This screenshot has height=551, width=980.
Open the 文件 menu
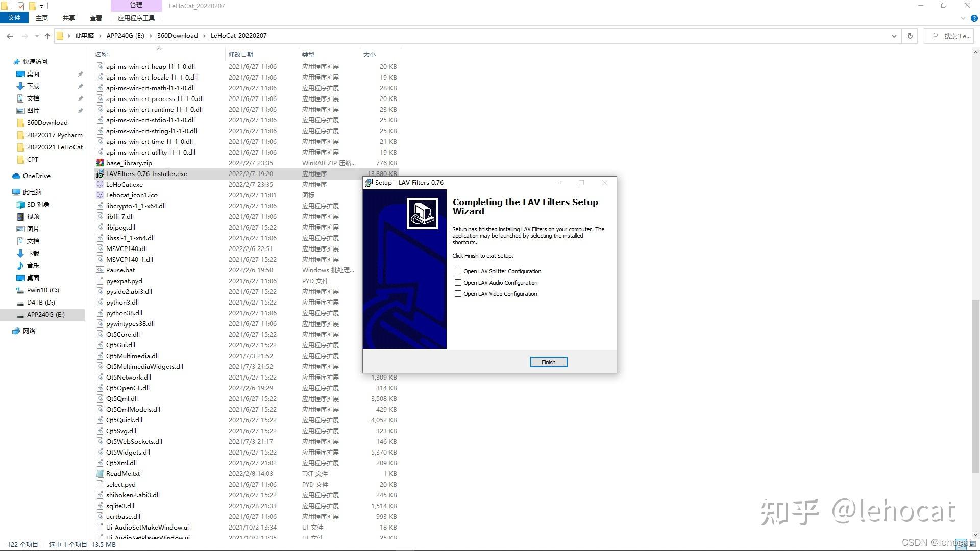[x=14, y=18]
